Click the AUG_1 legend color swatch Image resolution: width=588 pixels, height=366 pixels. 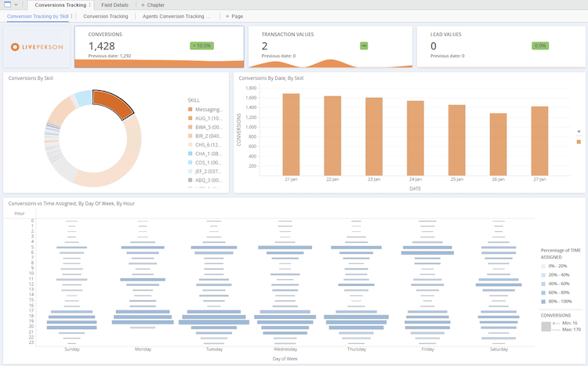click(191, 118)
